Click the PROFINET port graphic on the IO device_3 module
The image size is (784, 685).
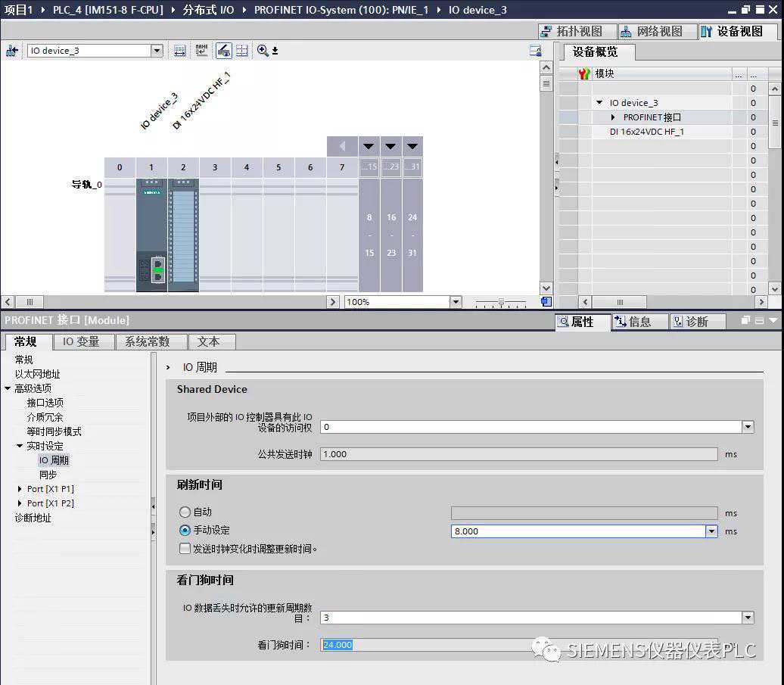tap(157, 269)
